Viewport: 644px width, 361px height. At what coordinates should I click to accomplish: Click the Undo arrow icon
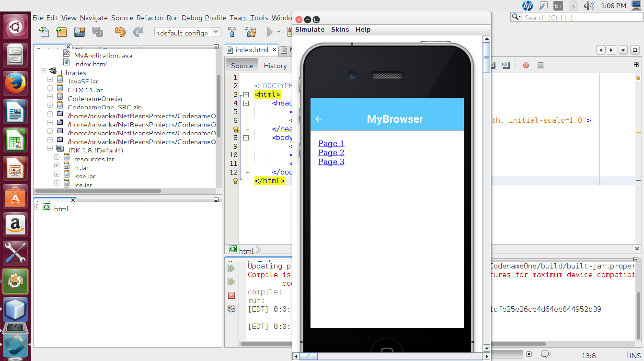click(120, 32)
